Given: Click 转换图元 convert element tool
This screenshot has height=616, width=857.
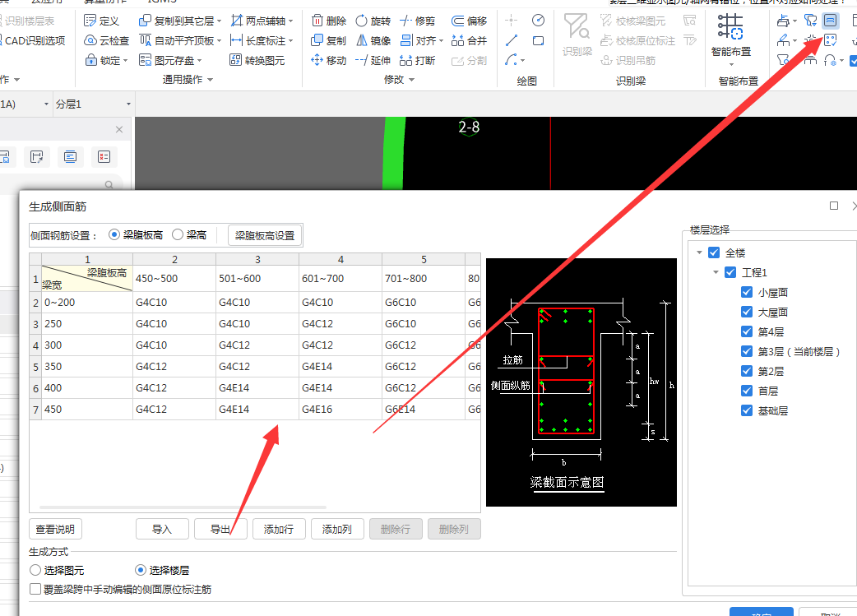Looking at the screenshot, I should pos(257,60).
